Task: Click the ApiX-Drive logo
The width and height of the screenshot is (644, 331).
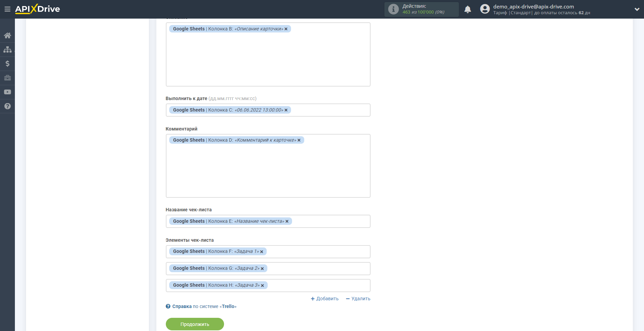Action: tap(38, 9)
